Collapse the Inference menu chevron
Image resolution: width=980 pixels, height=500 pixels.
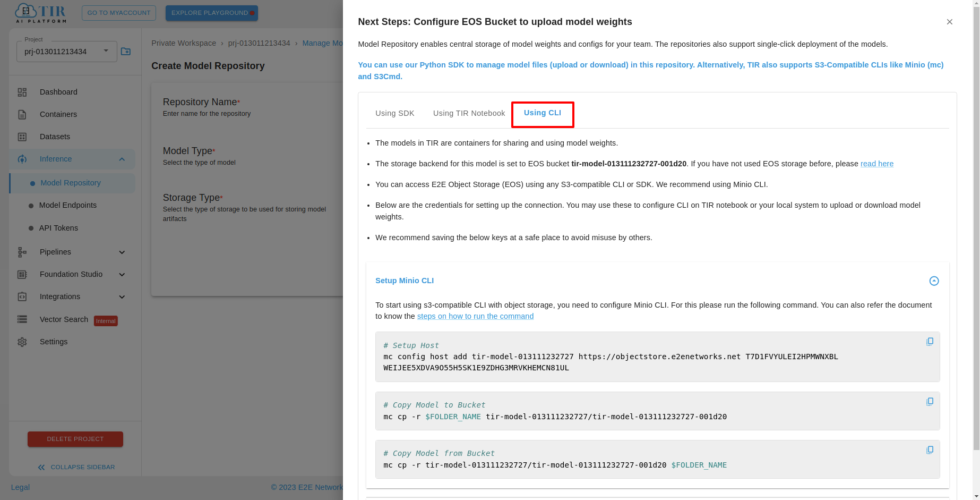pos(122,159)
